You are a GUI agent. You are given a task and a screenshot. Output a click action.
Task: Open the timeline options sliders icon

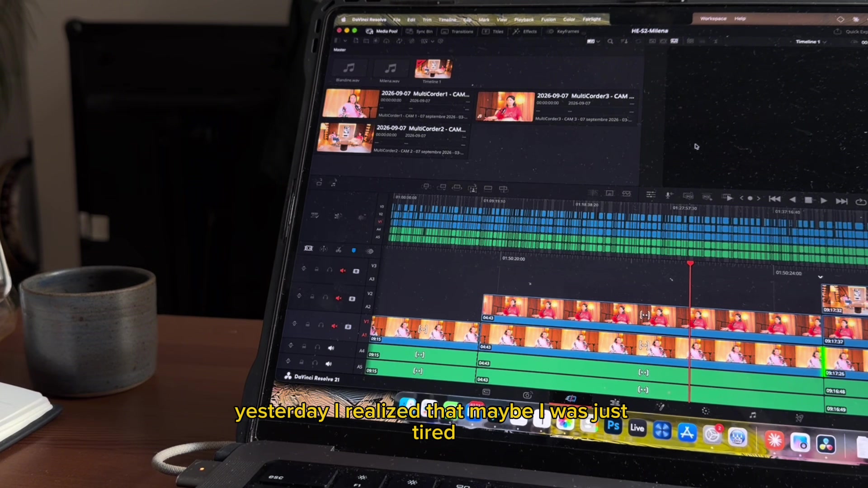(651, 195)
